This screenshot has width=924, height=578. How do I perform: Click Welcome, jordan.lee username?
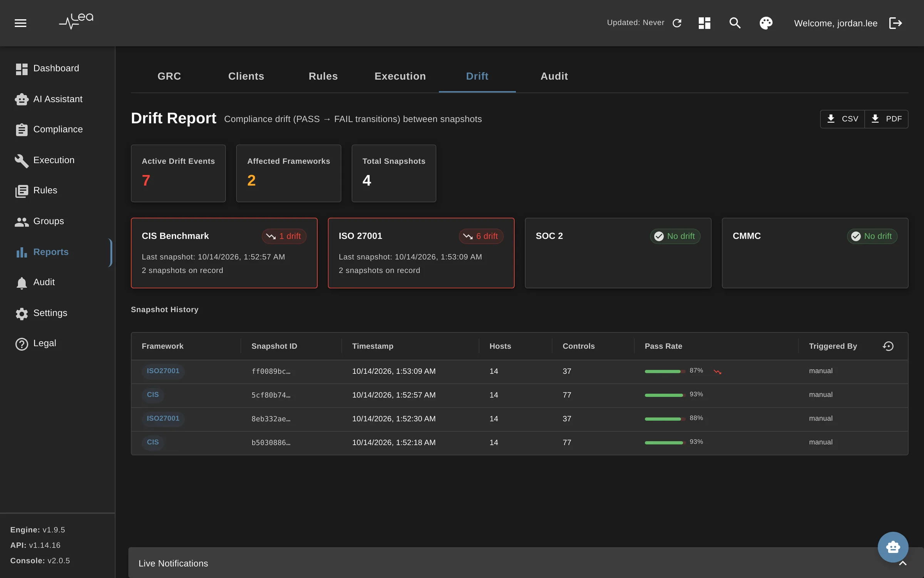tap(835, 23)
